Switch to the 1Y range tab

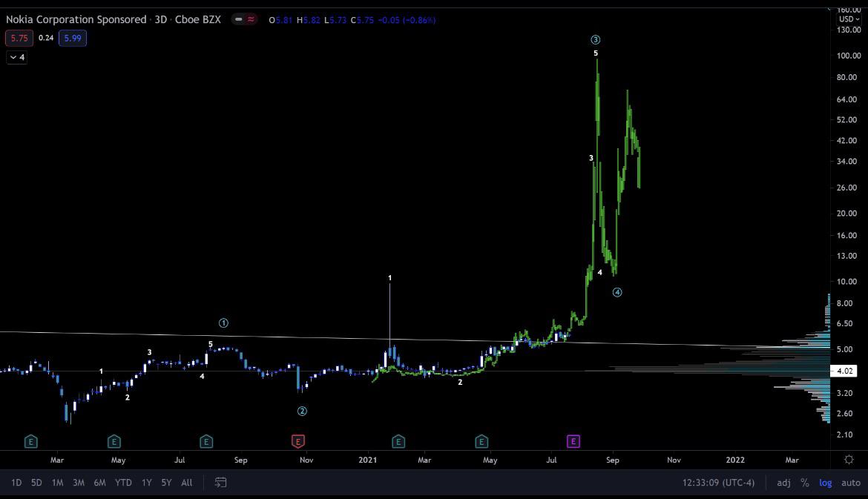point(146,483)
